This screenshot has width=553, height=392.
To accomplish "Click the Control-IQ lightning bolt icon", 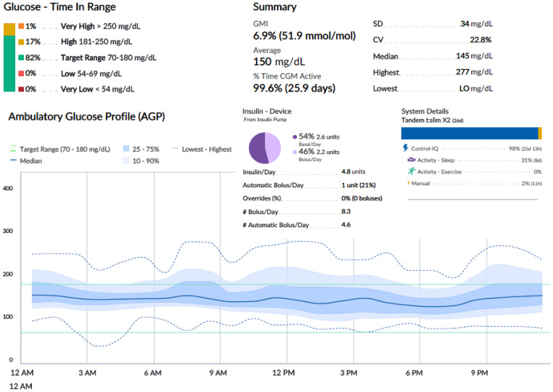I will tap(406, 148).
